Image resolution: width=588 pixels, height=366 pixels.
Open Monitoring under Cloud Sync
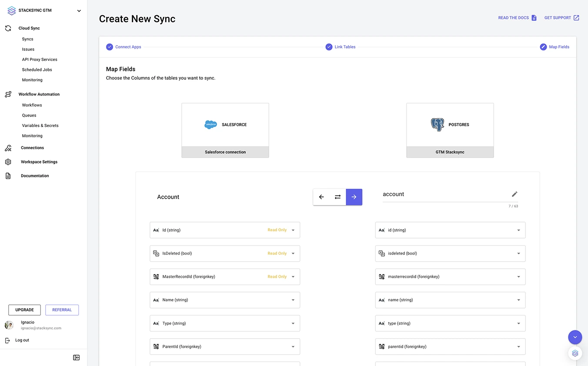click(x=32, y=80)
